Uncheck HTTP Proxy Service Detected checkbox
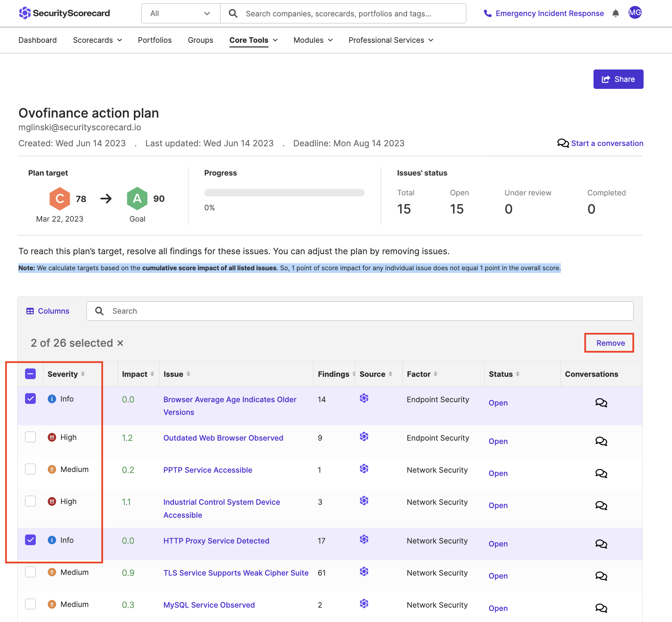The image size is (672, 622). click(x=30, y=540)
